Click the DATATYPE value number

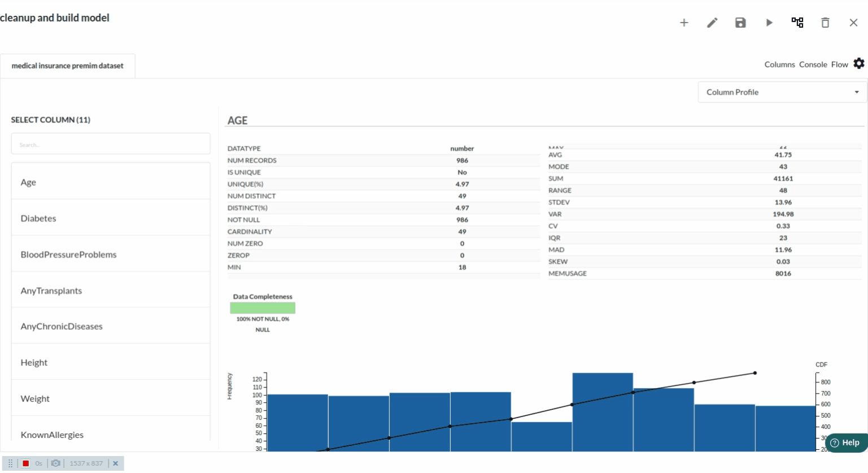pyautogui.click(x=462, y=149)
